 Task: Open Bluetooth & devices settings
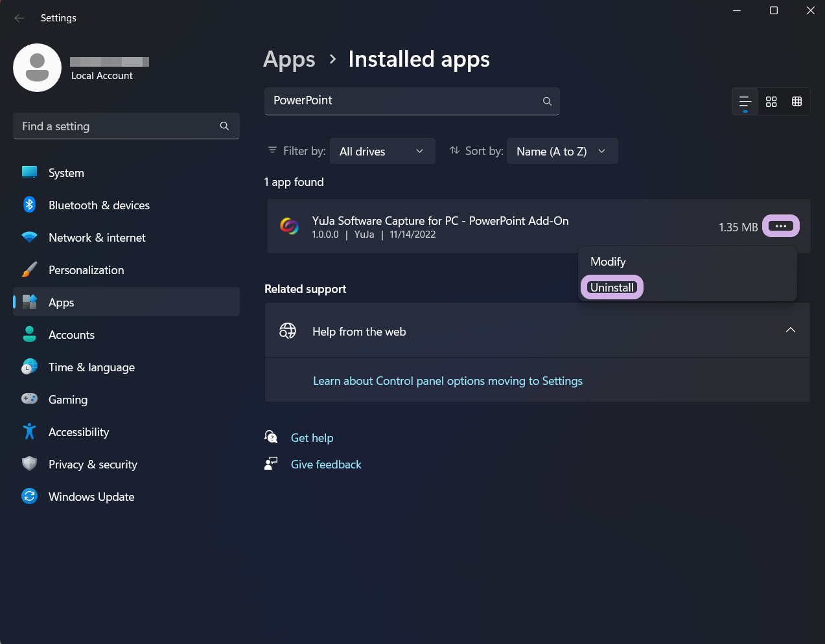click(126, 205)
